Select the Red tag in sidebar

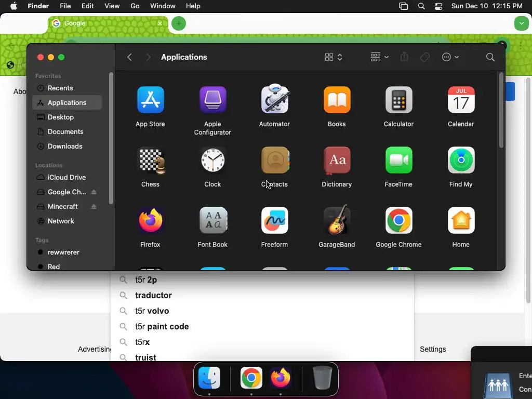pos(67,266)
